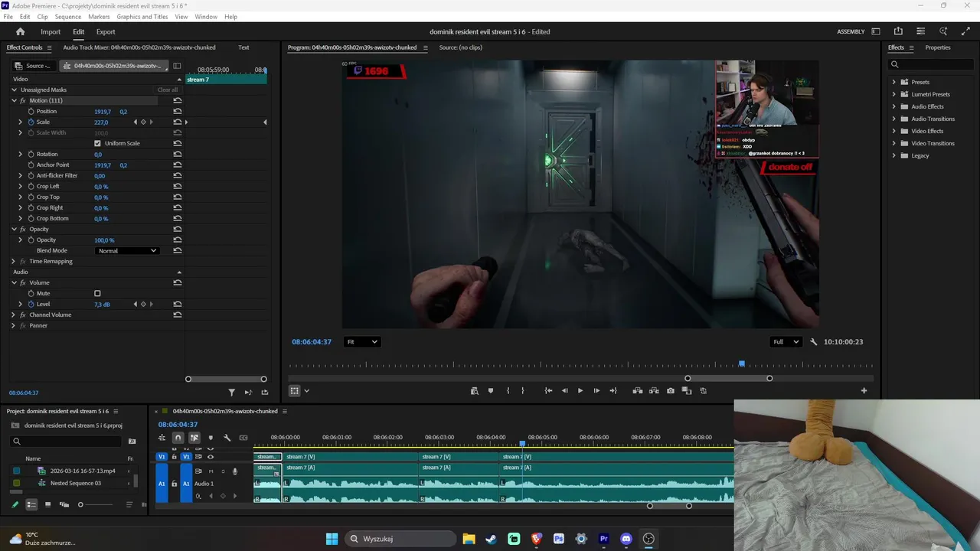This screenshot has height=551, width=980.
Task: Toggle linked selection in the timeline
Action: 194,438
